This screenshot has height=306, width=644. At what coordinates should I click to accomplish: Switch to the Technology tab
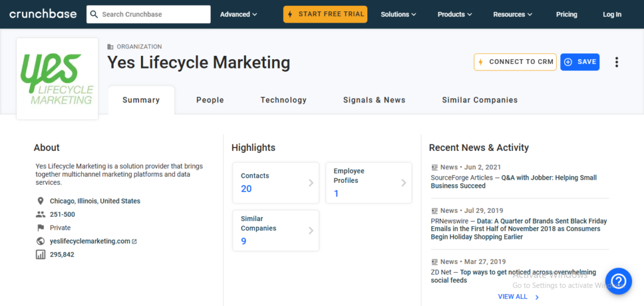pos(284,100)
